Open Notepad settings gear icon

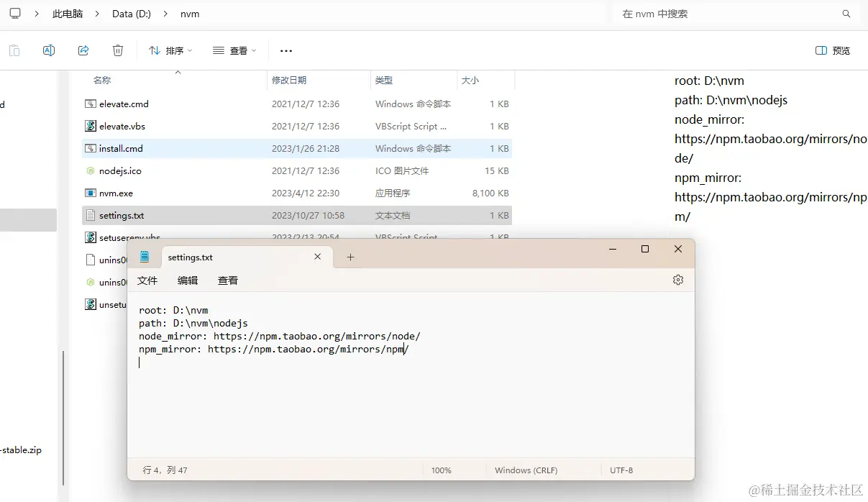[678, 280]
